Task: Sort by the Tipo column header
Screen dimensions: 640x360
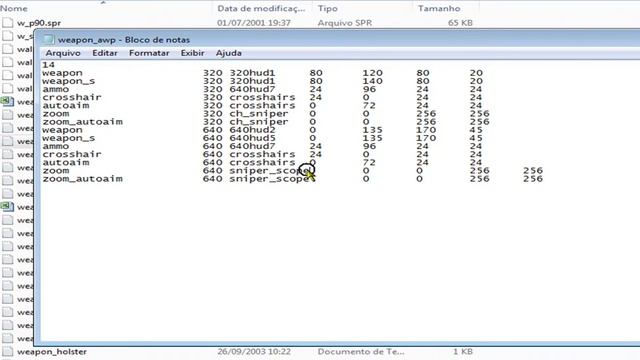Action: coord(327,8)
